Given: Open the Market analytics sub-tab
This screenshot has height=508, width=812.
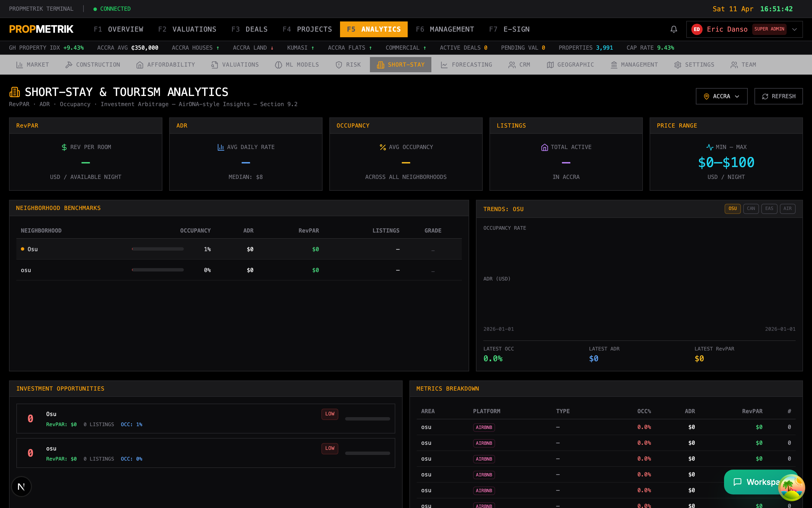Looking at the screenshot, I should click(32, 65).
